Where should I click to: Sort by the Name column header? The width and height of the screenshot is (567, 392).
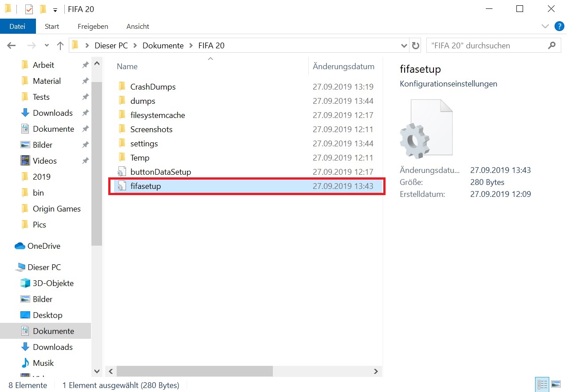point(127,66)
